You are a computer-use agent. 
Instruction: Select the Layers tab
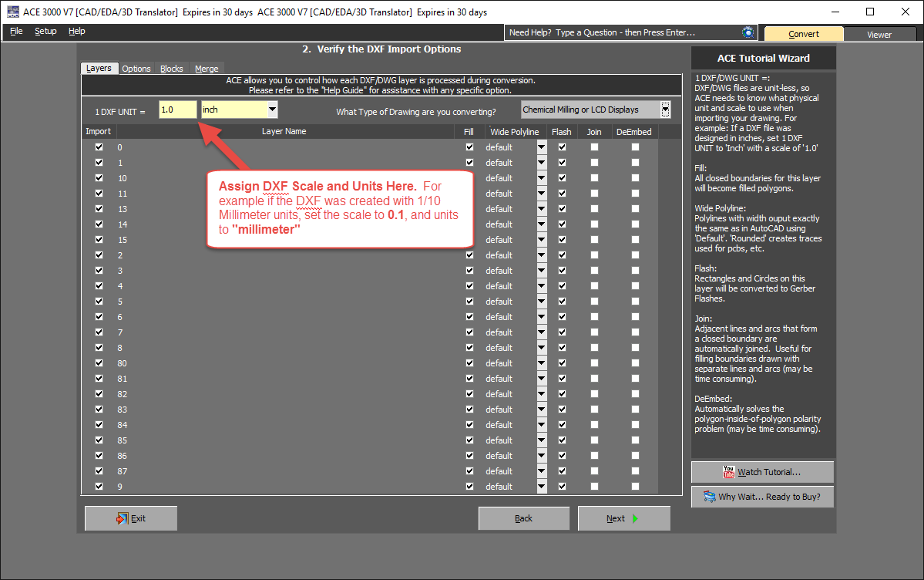click(99, 69)
